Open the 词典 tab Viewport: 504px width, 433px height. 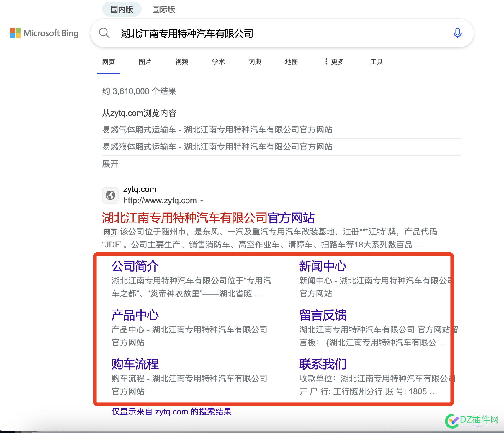tap(255, 62)
